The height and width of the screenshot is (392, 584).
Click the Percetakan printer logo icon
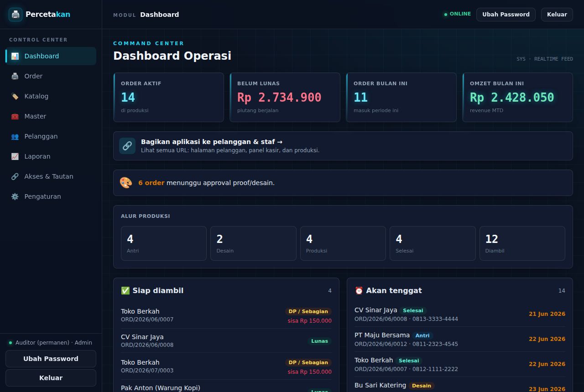[16, 15]
